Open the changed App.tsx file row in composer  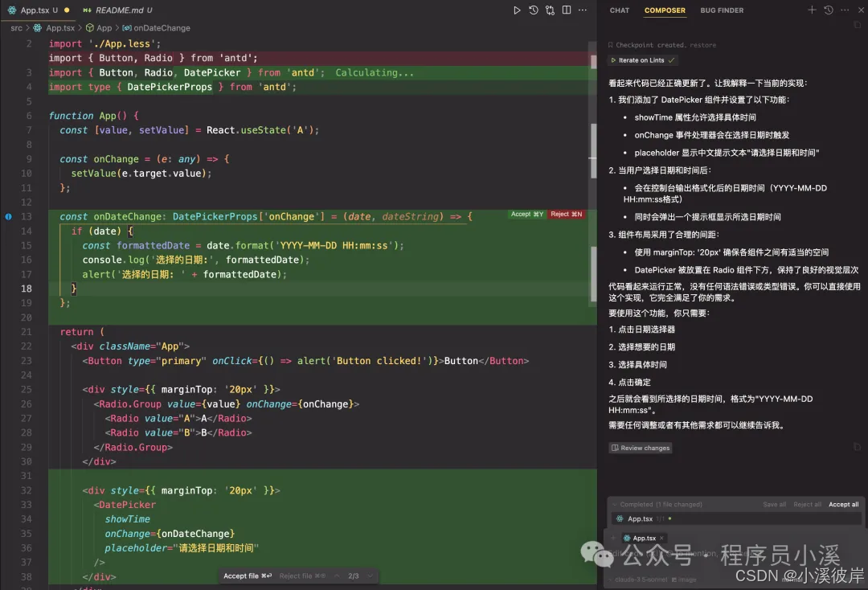[736, 518]
